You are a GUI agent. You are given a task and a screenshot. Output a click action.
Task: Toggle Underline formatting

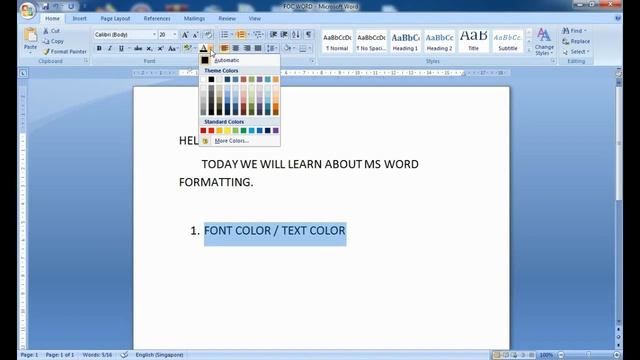coord(121,49)
